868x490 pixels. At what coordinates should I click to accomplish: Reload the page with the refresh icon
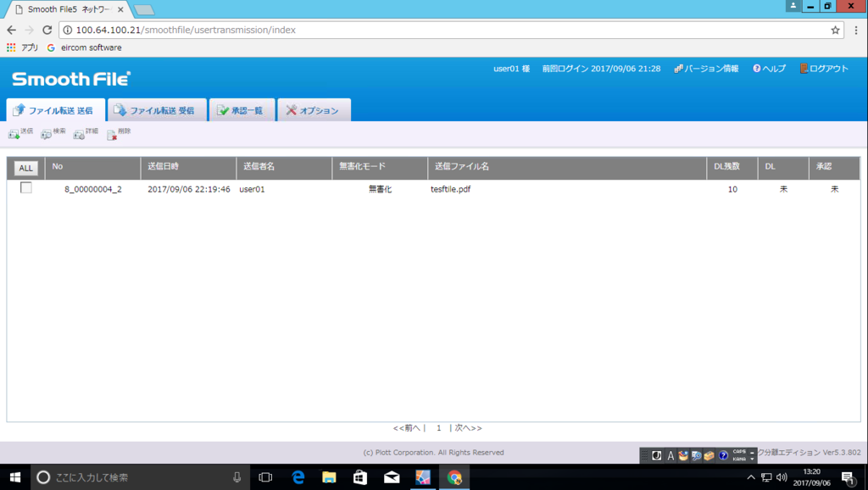(47, 30)
